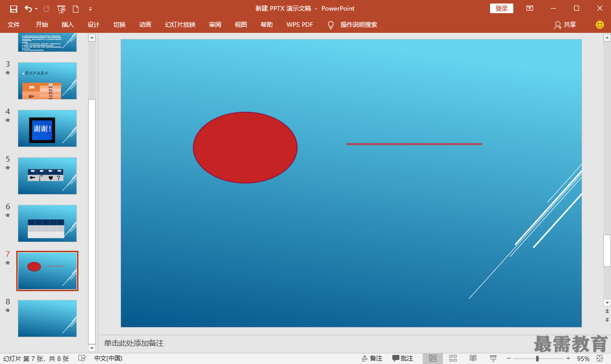Open the WPS PDF ribbon tab

300,24
